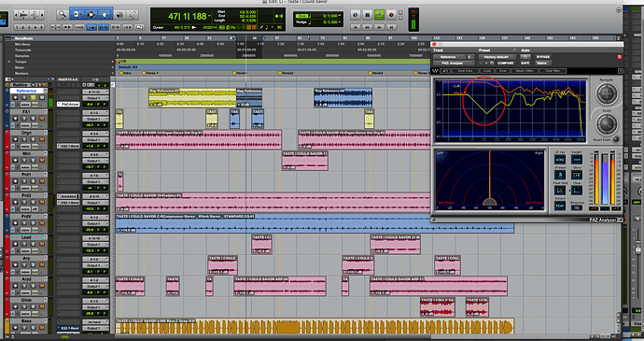Click the Graph>Mem button
This screenshot has width=644, height=341.
[x=525, y=71]
